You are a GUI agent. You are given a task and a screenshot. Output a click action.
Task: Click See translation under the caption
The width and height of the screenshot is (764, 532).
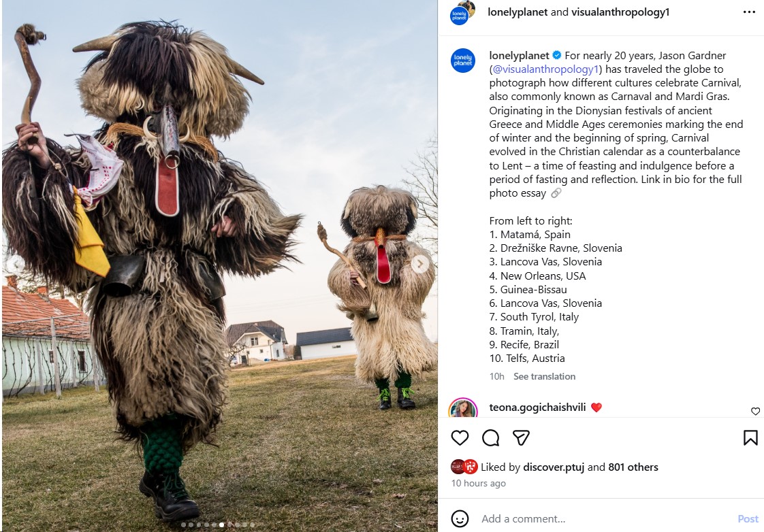coord(544,376)
